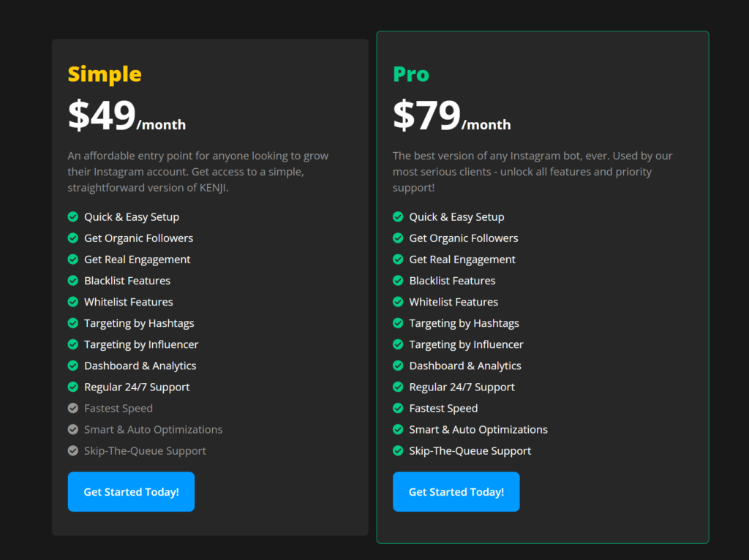The image size is (749, 560).
Task: Click the $49/month price
Action: [x=127, y=116]
